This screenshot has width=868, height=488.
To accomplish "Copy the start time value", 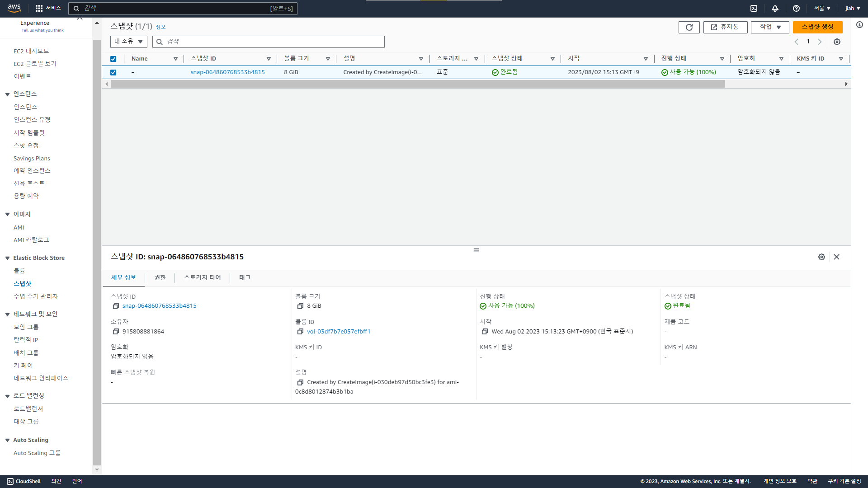I will click(x=485, y=331).
